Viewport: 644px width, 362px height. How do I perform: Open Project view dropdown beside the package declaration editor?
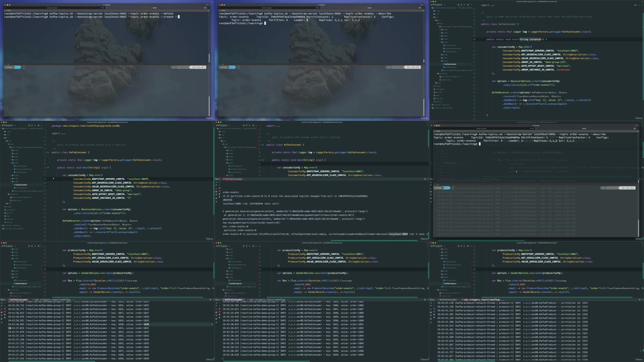coord(15,125)
